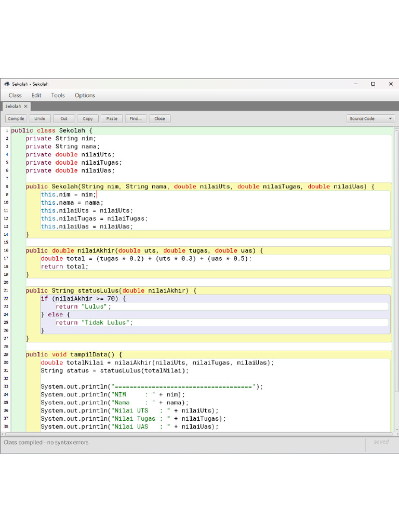Click line number 22 in the margin
The image size is (399, 532).
tap(6, 299)
